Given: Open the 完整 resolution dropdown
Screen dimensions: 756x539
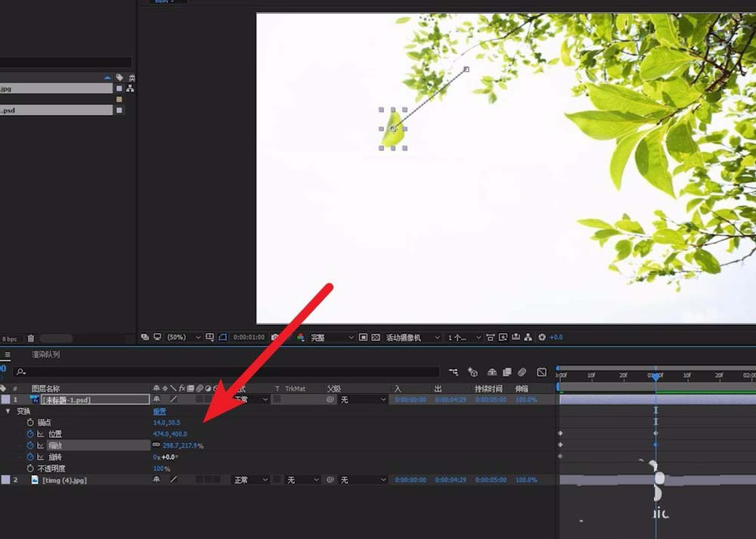Looking at the screenshot, I should coord(332,337).
